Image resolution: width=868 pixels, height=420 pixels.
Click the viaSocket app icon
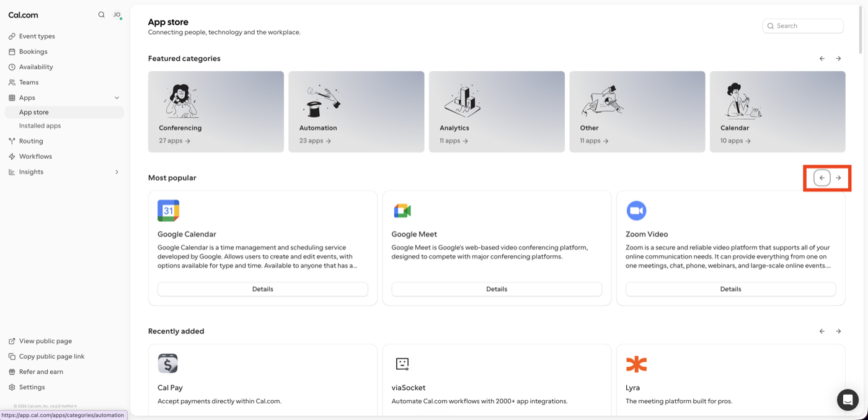(402, 364)
